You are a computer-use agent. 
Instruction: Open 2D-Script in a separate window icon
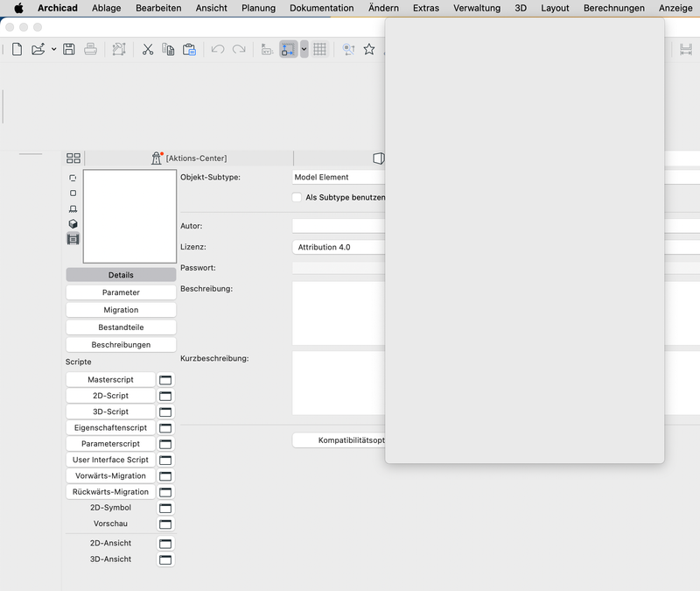tap(165, 396)
